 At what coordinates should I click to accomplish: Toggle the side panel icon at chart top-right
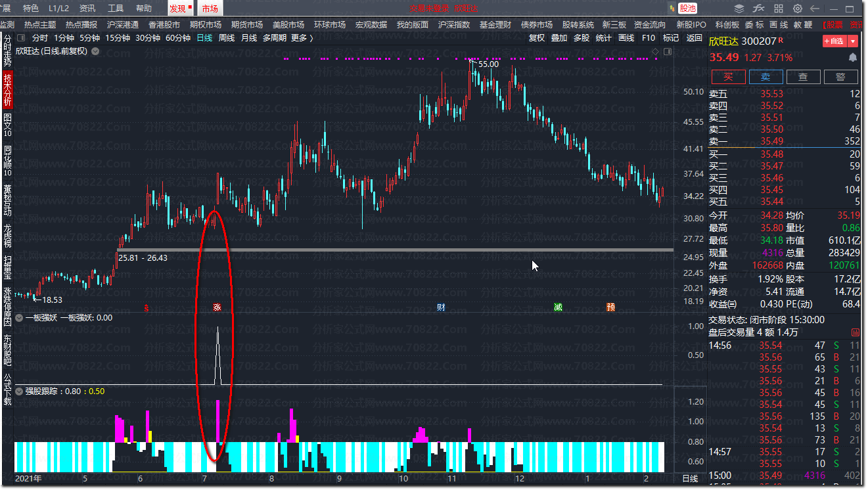pyautogui.click(x=668, y=51)
